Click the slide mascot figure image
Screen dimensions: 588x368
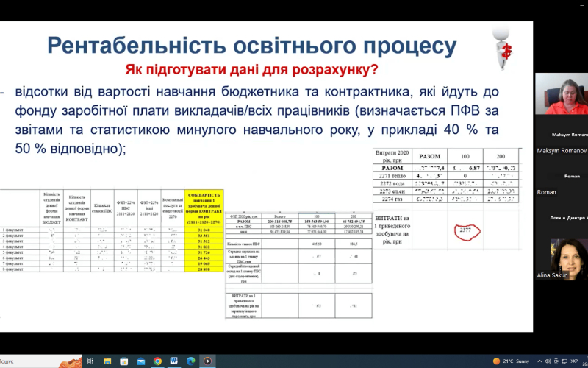[x=503, y=48]
